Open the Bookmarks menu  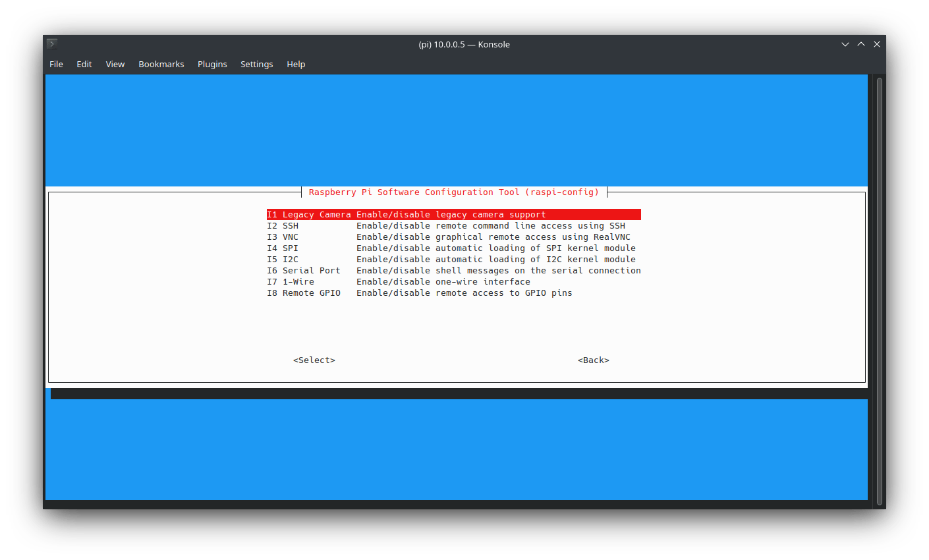(x=161, y=64)
